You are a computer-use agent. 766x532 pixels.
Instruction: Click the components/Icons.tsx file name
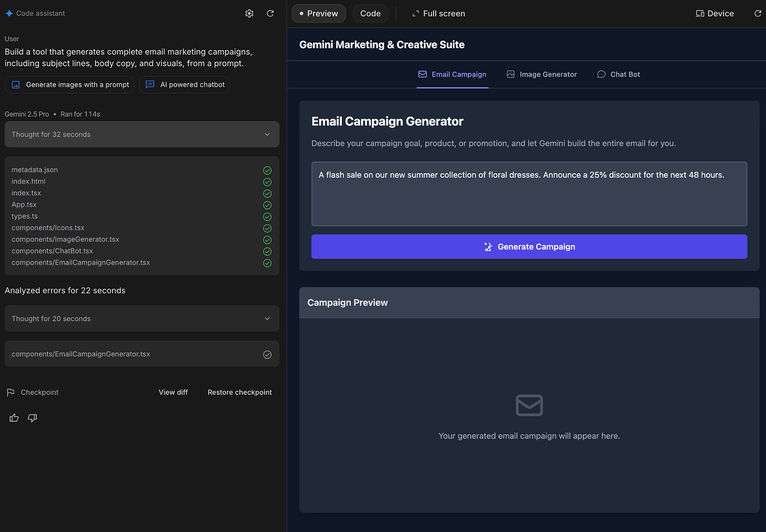pyautogui.click(x=48, y=228)
